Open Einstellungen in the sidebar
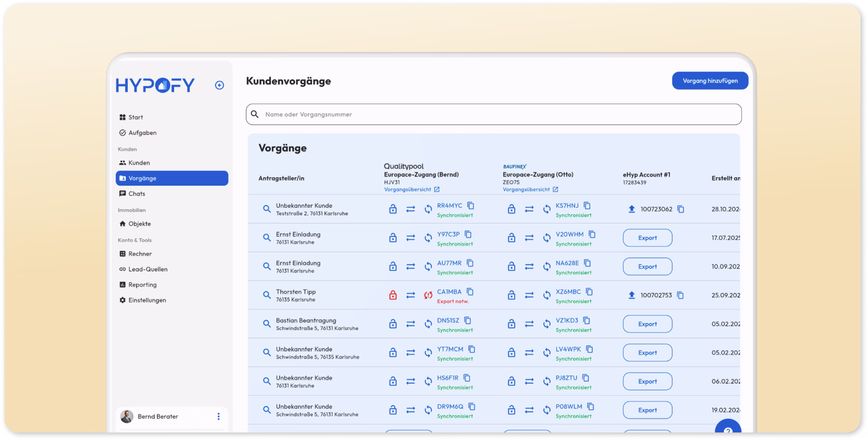 (147, 300)
